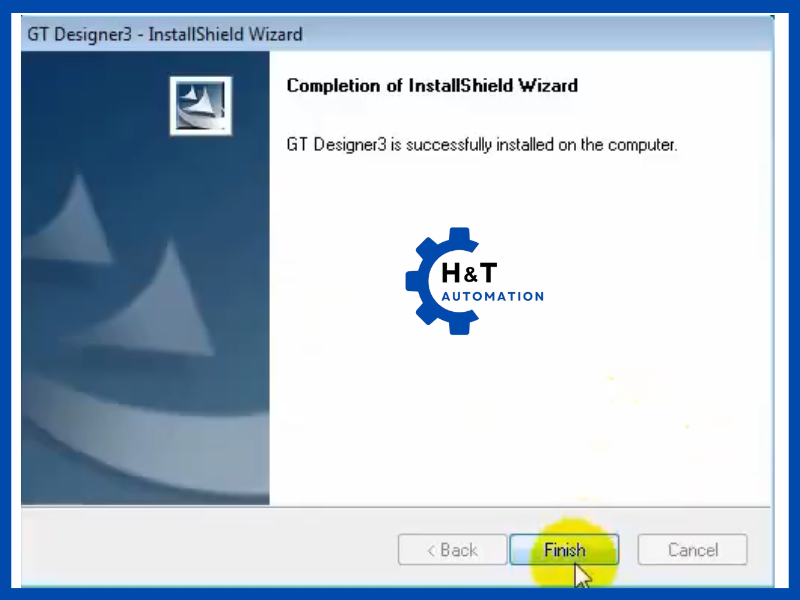Screen dimensions: 800x600
Task: Click the InstallShield logo icon in banner
Action: point(201,106)
